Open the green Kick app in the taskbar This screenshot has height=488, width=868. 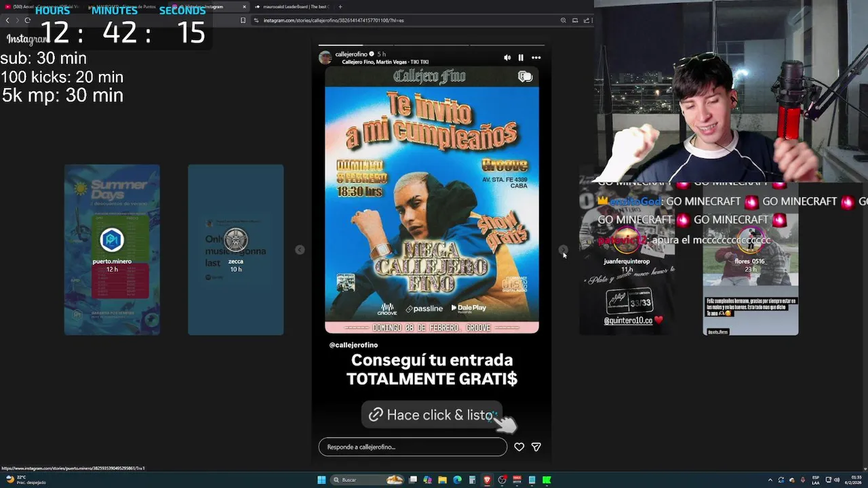(x=547, y=480)
